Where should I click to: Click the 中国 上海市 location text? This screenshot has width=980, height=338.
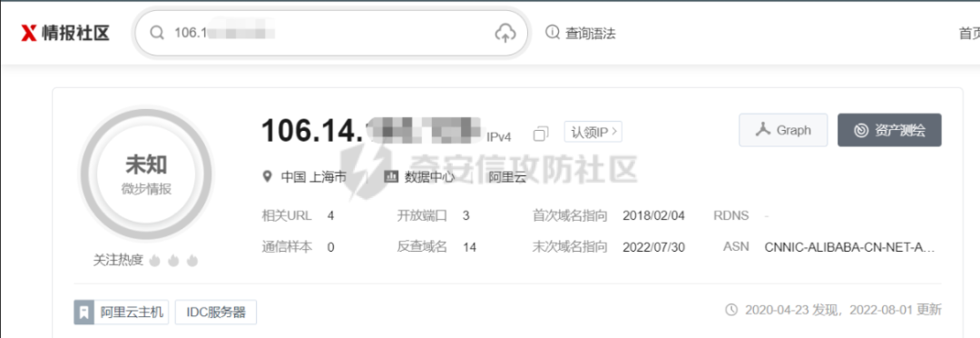pyautogui.click(x=314, y=177)
